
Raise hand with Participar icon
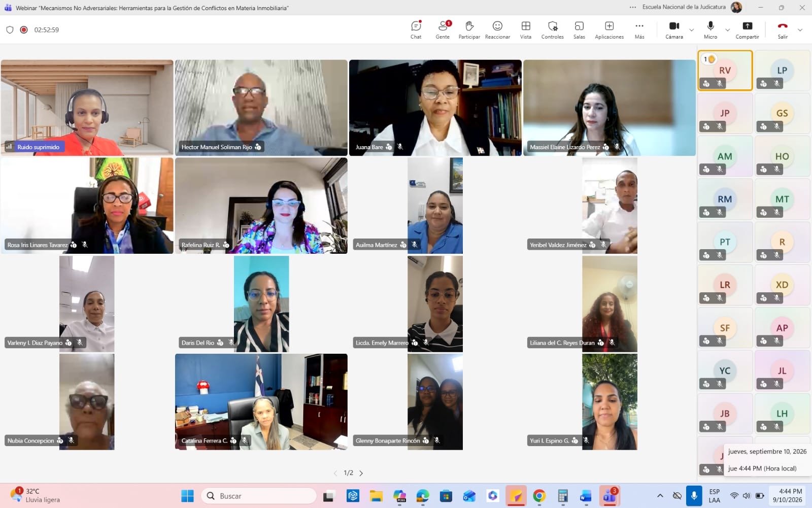(x=469, y=30)
